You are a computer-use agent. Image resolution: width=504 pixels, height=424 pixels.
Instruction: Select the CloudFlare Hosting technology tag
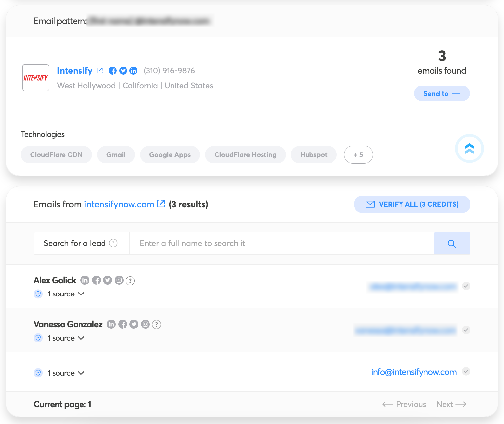tap(245, 155)
